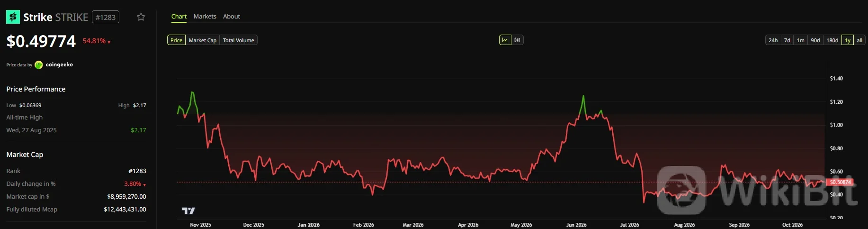Click the $8,959,270.00 market cap value
The width and height of the screenshot is (868, 229).
pos(126,197)
